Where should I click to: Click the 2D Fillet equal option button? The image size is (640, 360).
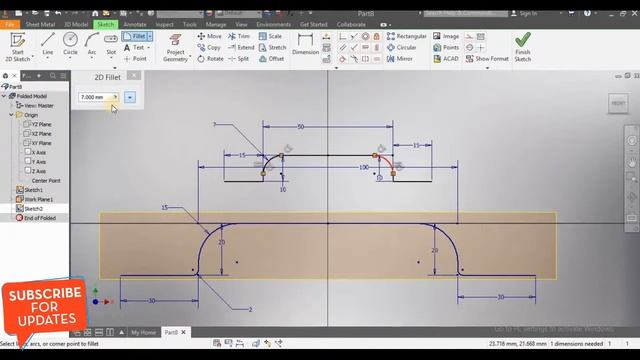click(130, 97)
